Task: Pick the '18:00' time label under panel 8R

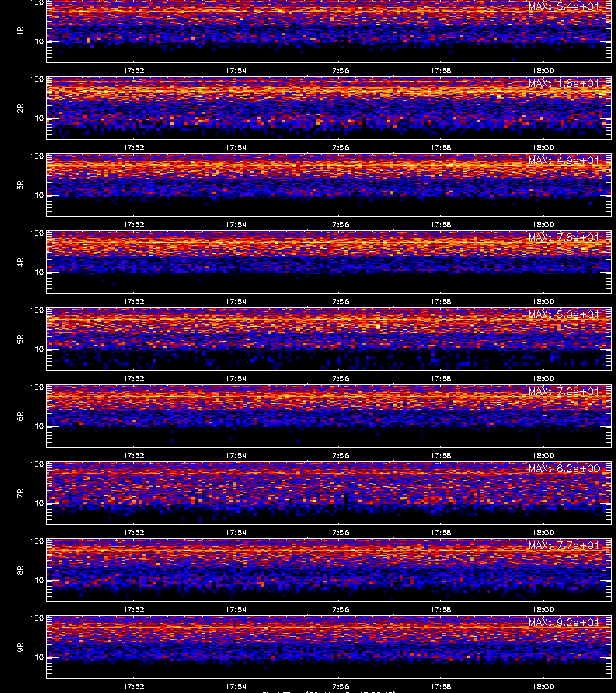Action: (x=543, y=610)
